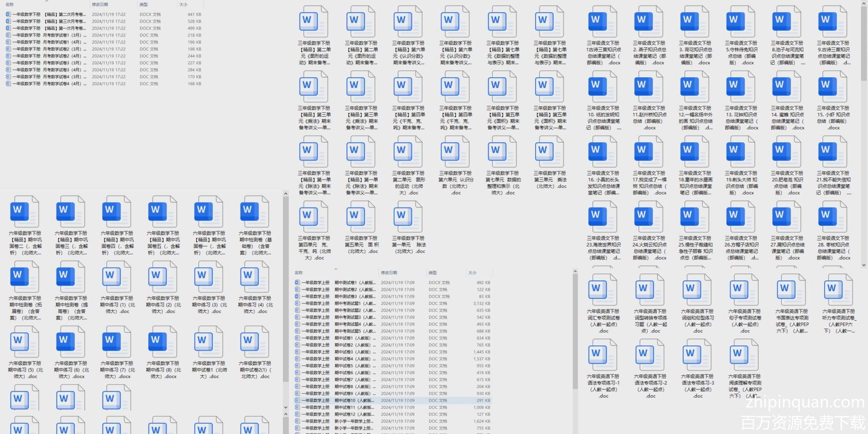This screenshot has width=868, height=434.
Task: Select 六年级英语下册 语法专项练习-1 Word icon
Action: [603, 355]
